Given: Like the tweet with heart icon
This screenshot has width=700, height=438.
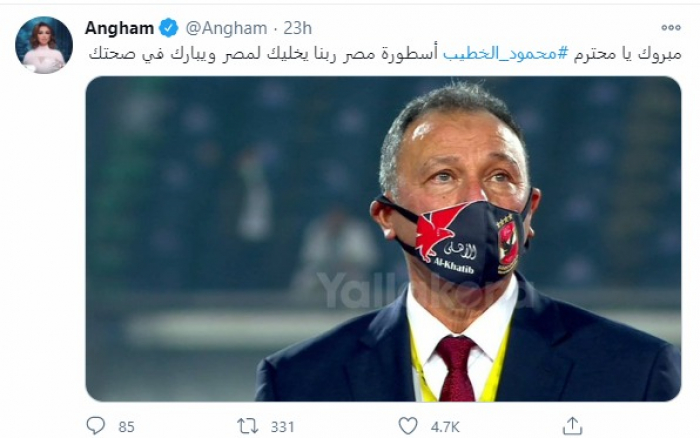Looking at the screenshot, I should (x=408, y=426).
